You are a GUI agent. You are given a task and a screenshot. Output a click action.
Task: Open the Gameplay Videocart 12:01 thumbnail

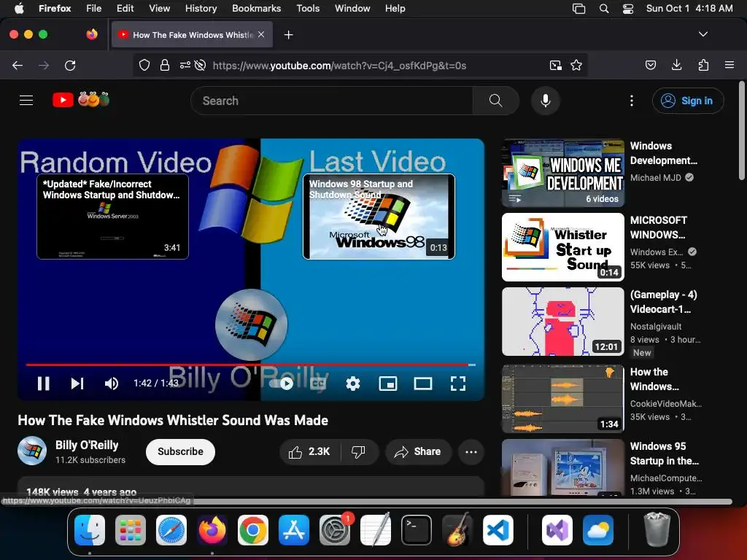563,322
